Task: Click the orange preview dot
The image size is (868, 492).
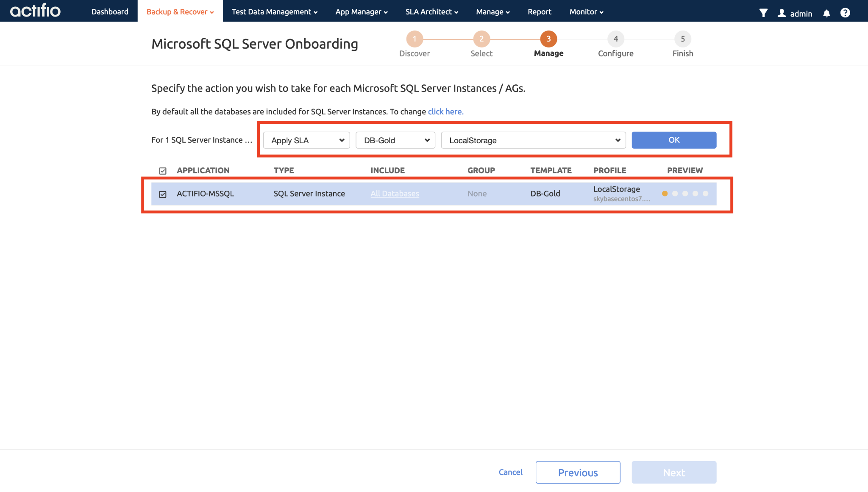Action: (x=665, y=194)
